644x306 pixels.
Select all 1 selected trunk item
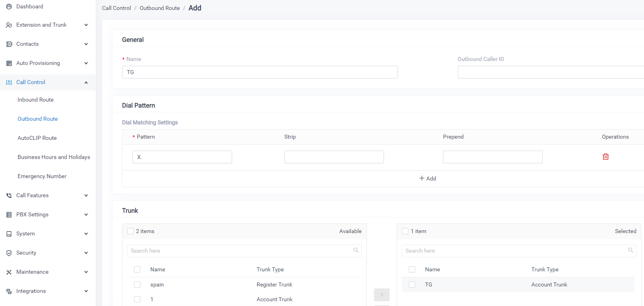(x=405, y=231)
